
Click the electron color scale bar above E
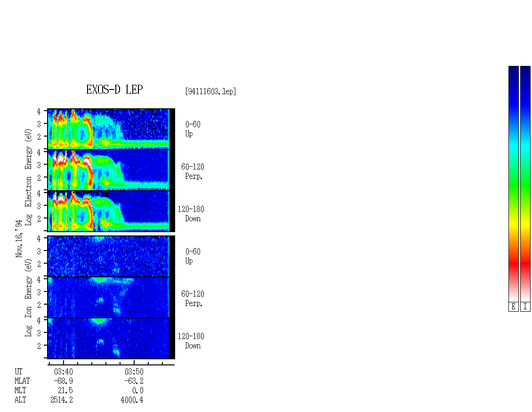(513, 184)
